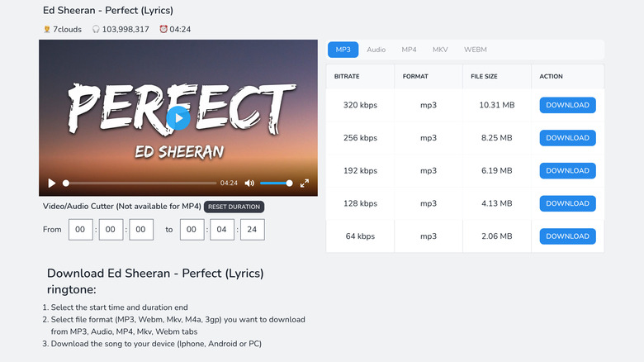Click the volume slider handle
This screenshot has width=644, height=362.
[x=289, y=183]
